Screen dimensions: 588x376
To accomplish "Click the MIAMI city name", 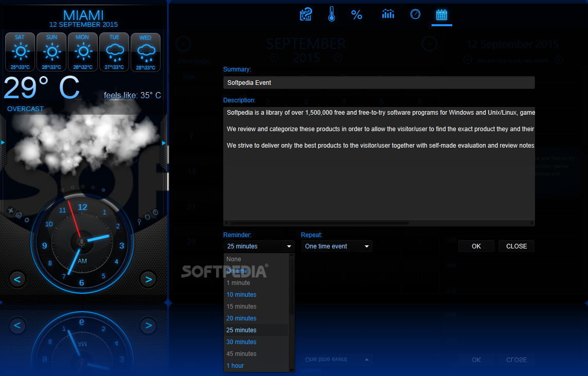I will (83, 15).
